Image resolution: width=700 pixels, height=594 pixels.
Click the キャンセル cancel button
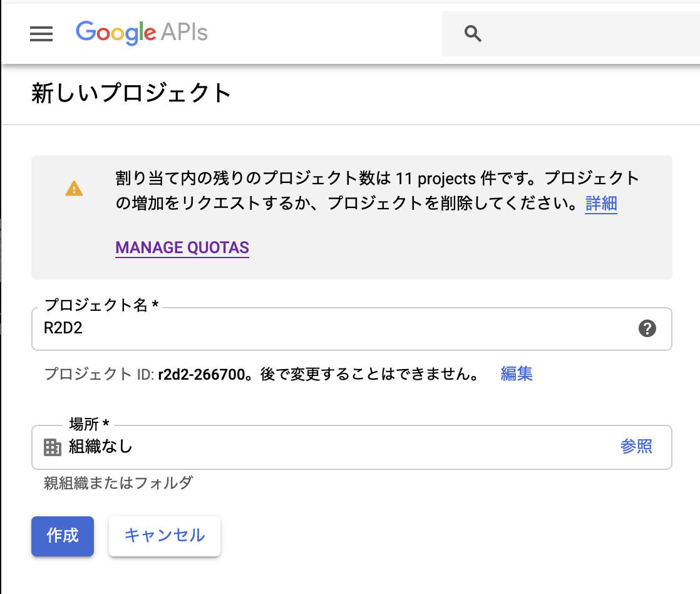(x=164, y=536)
